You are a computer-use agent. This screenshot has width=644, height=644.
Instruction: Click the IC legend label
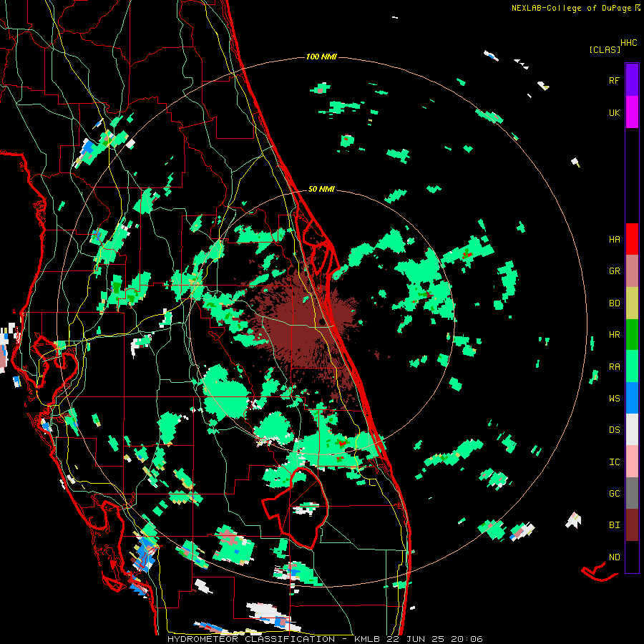pyautogui.click(x=614, y=462)
